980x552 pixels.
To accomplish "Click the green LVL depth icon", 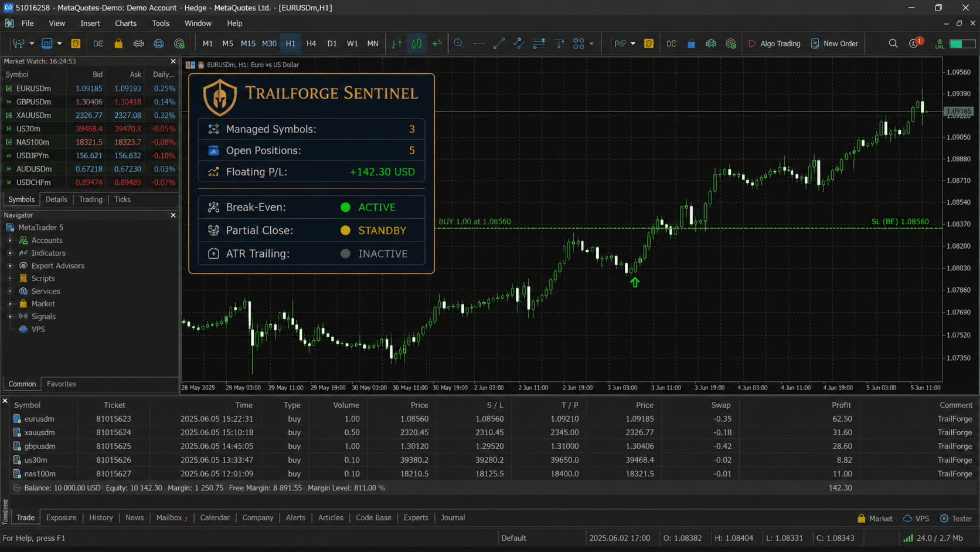I will pos(939,43).
